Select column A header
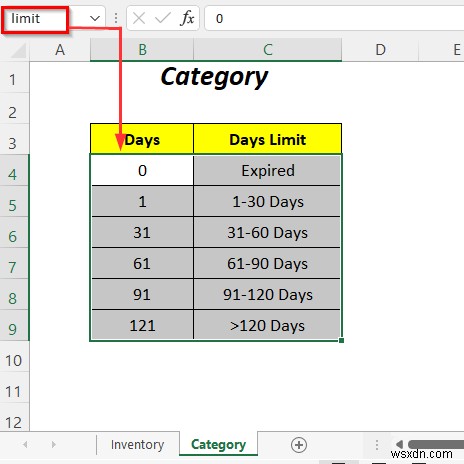 (x=60, y=50)
